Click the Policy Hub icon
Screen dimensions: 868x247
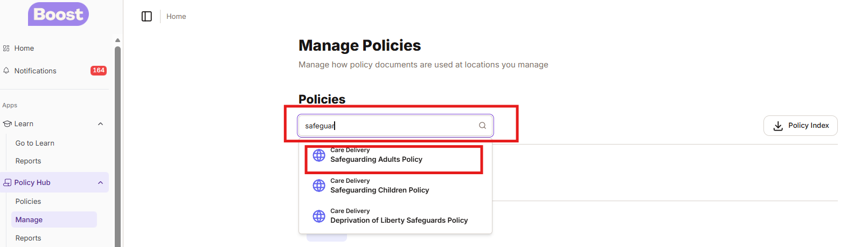coord(7,183)
